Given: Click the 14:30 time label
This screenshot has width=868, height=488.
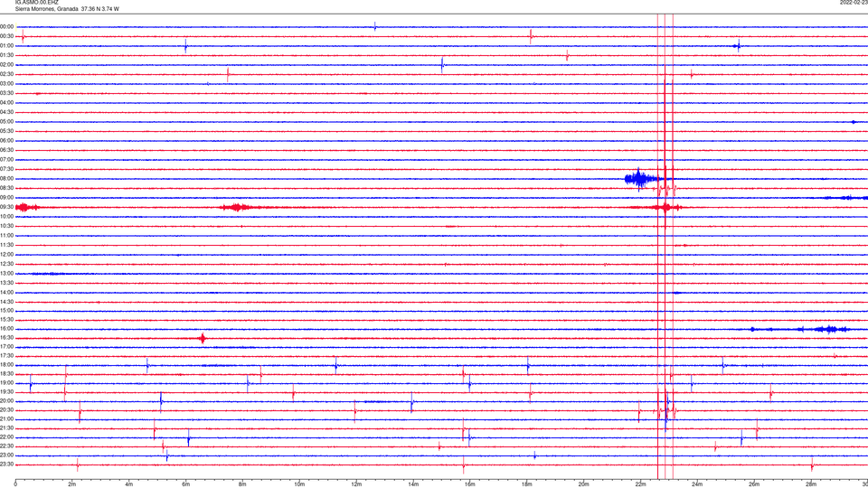Looking at the screenshot, I should pyautogui.click(x=6, y=302).
